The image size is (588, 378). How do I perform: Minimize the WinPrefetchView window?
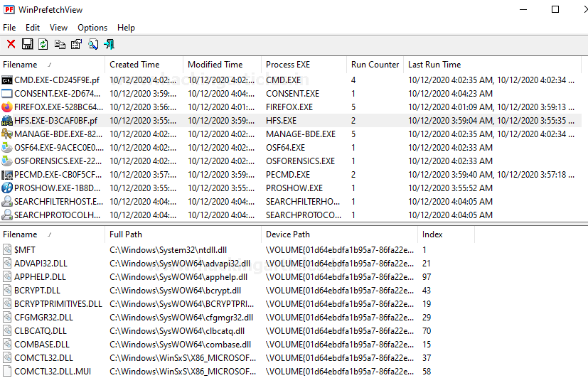point(523,9)
